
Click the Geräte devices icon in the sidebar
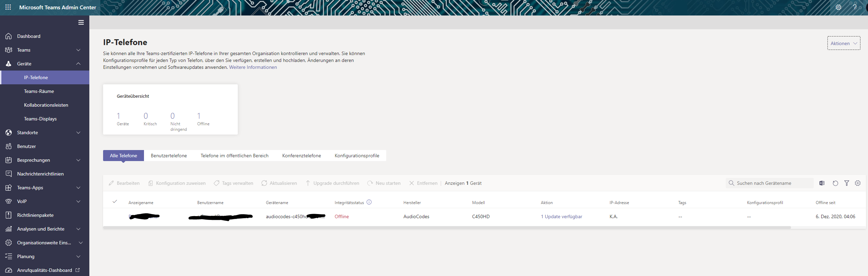coord(9,64)
